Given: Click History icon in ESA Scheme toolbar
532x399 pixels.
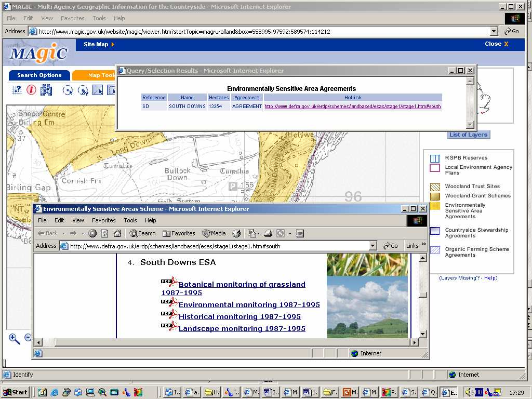Looking at the screenshot, I should pos(236,233).
